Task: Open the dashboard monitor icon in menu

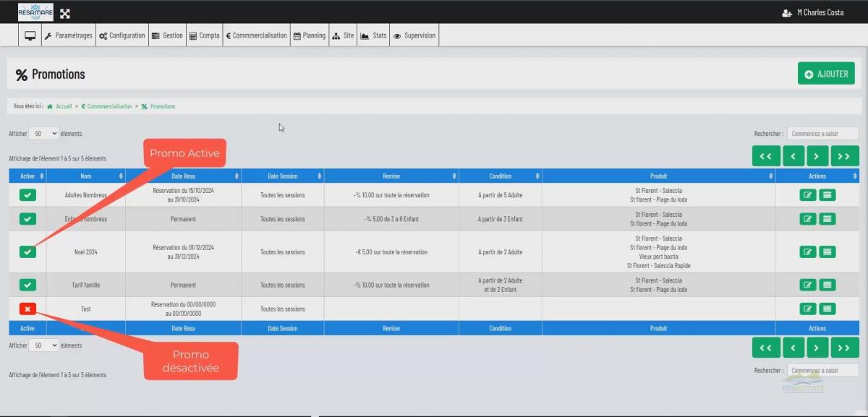Action: point(30,35)
